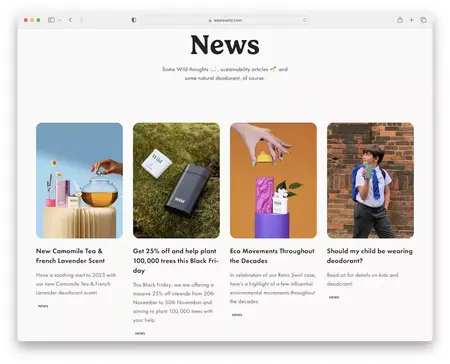Open the Camomile Tea teapot image

pyautogui.click(x=79, y=180)
